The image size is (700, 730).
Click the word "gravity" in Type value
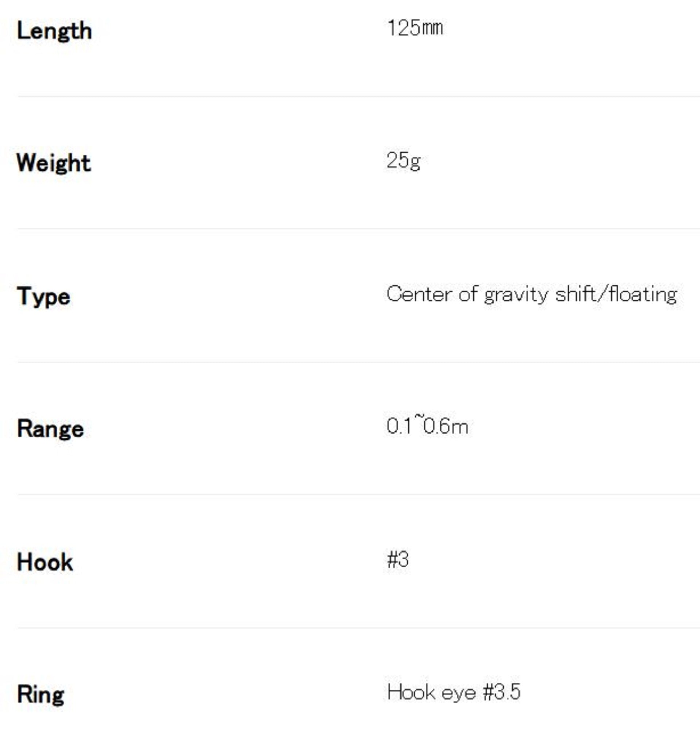click(x=516, y=295)
